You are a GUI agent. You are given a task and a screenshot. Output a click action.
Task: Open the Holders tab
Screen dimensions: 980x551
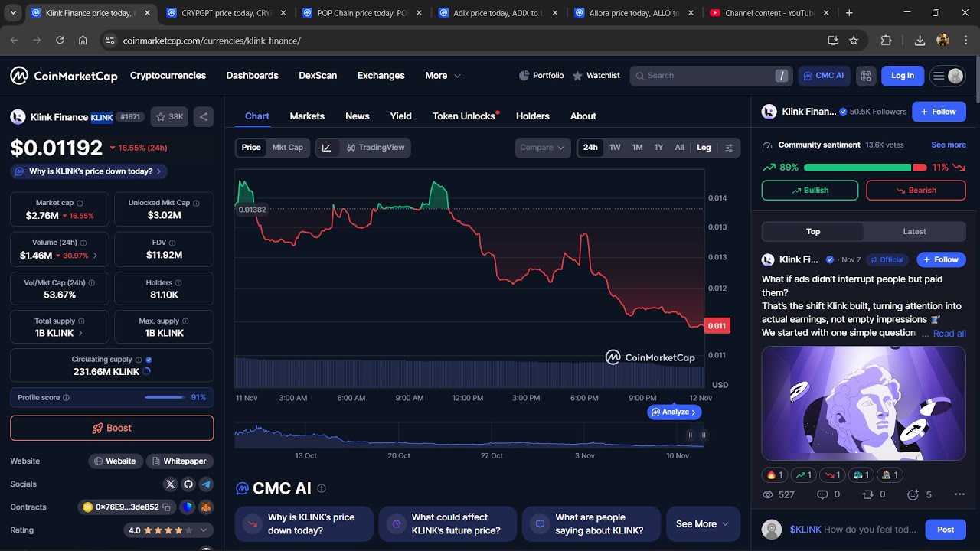tap(533, 116)
